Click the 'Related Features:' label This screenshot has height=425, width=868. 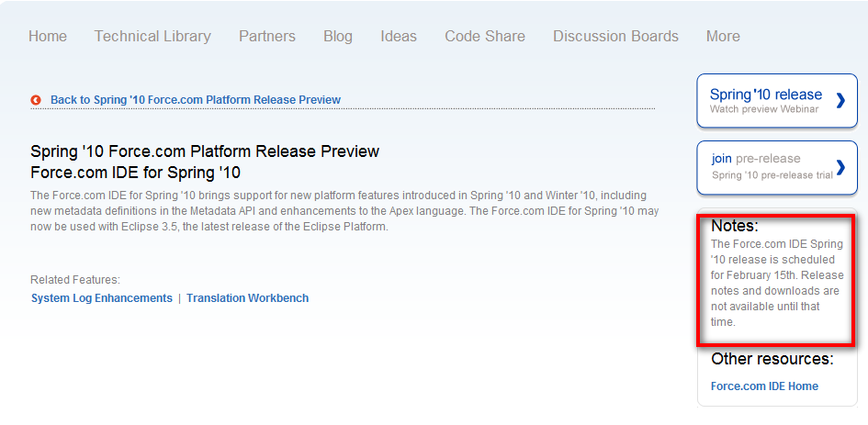pos(75,279)
